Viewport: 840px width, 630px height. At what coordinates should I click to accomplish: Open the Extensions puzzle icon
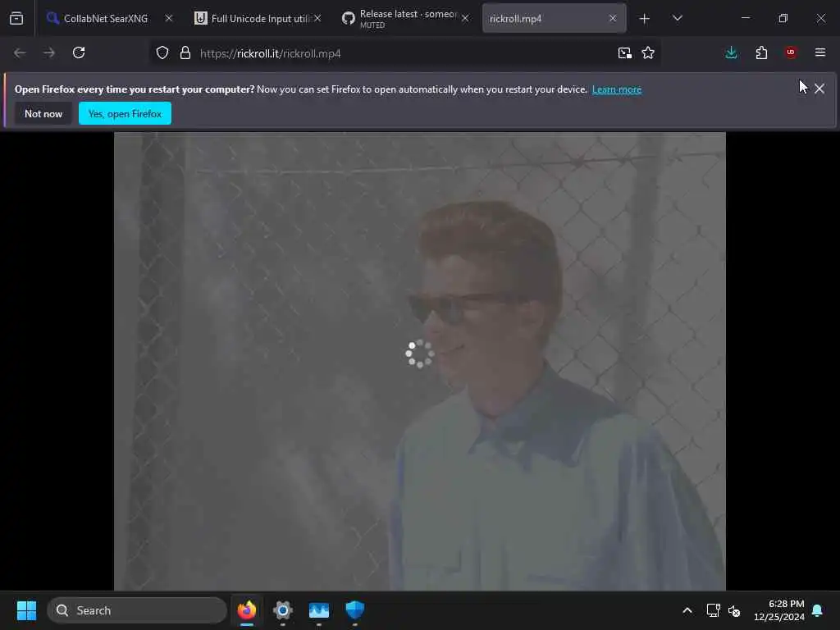(761, 53)
